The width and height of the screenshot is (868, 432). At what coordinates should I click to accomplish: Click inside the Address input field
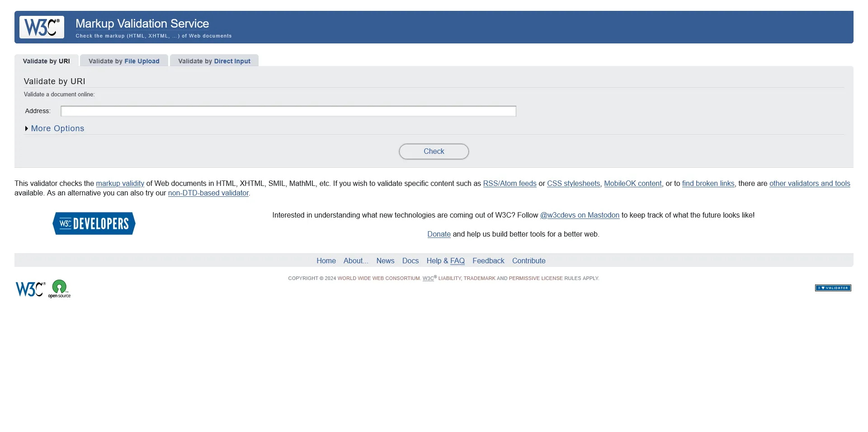tap(288, 111)
